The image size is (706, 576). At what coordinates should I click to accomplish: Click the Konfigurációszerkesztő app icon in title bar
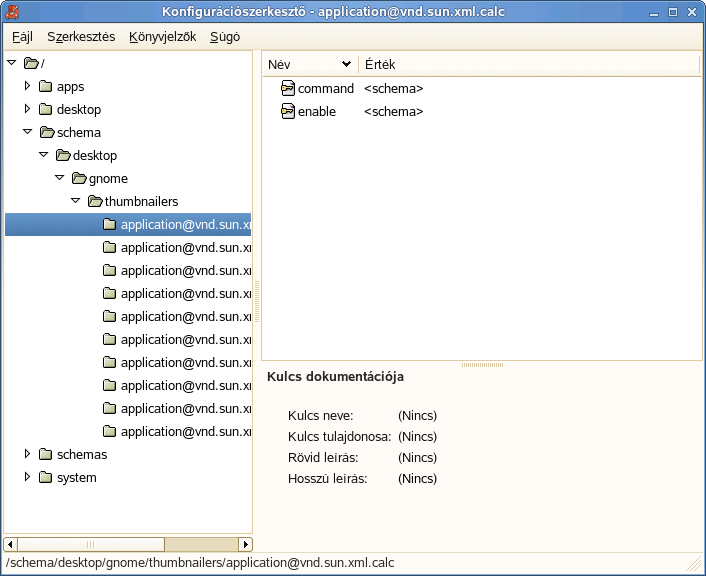(12, 12)
